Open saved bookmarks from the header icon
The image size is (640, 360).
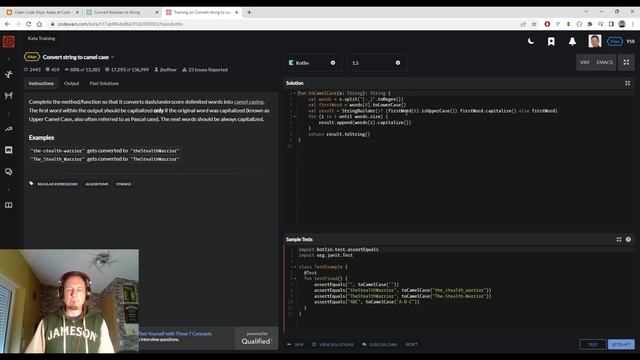coord(551,42)
